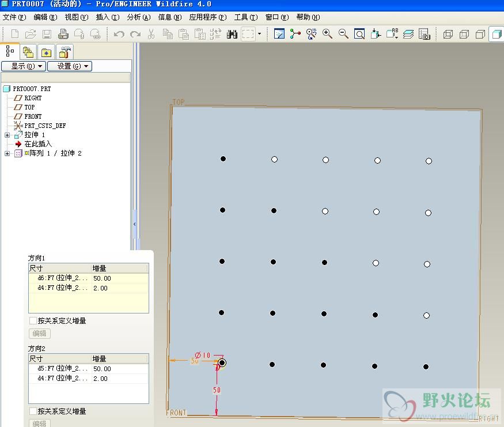Open the 工具 menu

coord(246,17)
